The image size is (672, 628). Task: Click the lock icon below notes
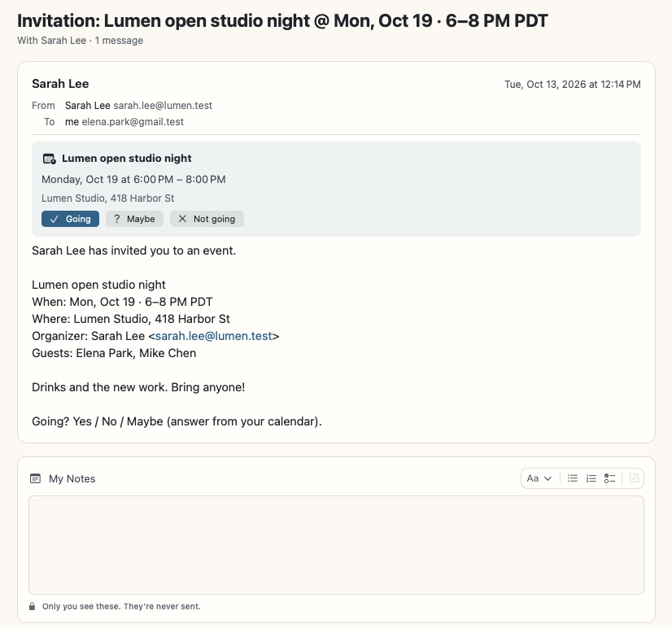(x=33, y=606)
